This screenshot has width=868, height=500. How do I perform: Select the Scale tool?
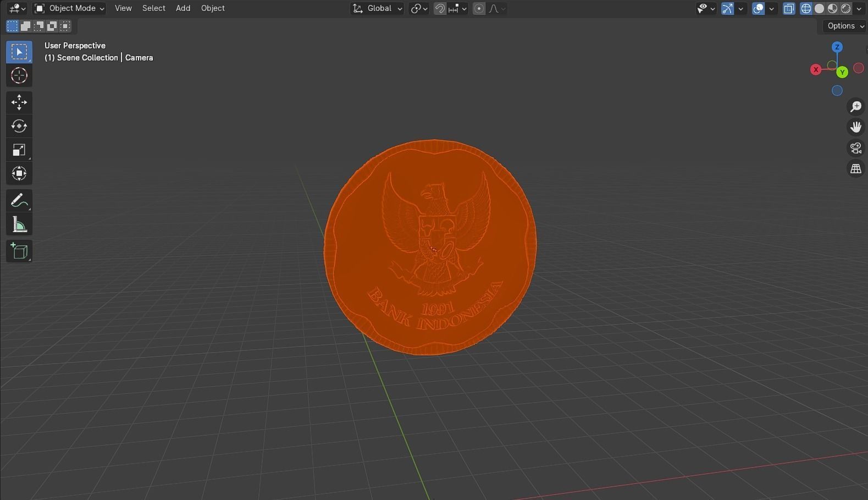tap(19, 150)
